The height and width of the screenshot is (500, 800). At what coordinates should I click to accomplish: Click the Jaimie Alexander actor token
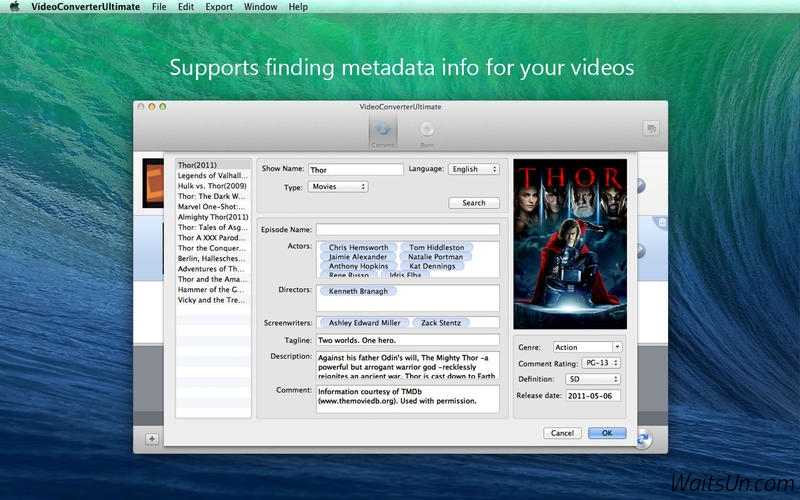[358, 257]
